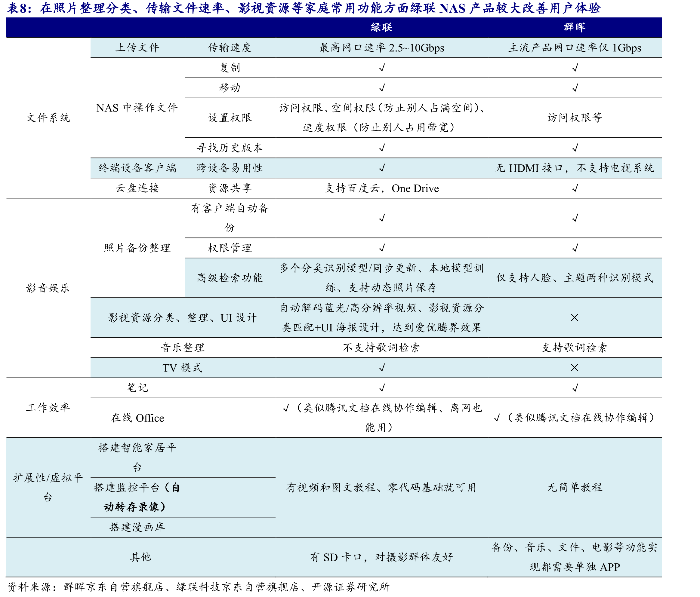The height and width of the screenshot is (597, 700).
Task: Select the 'NAS 中操作文件' cell
Action: click(137, 108)
